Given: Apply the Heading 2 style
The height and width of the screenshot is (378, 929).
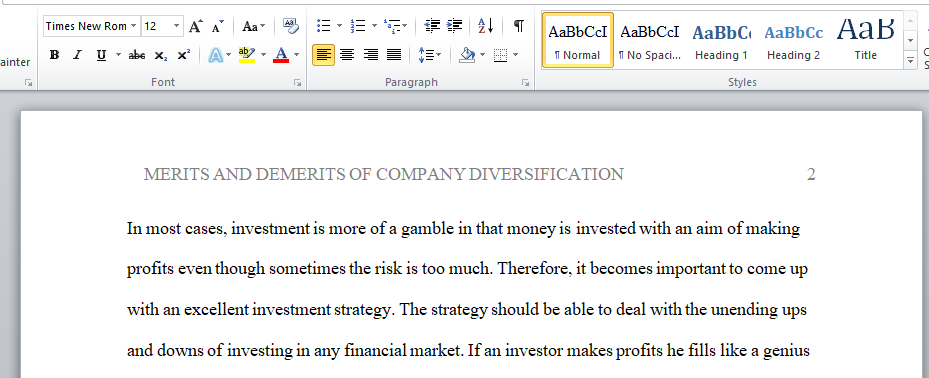Looking at the screenshot, I should (793, 40).
